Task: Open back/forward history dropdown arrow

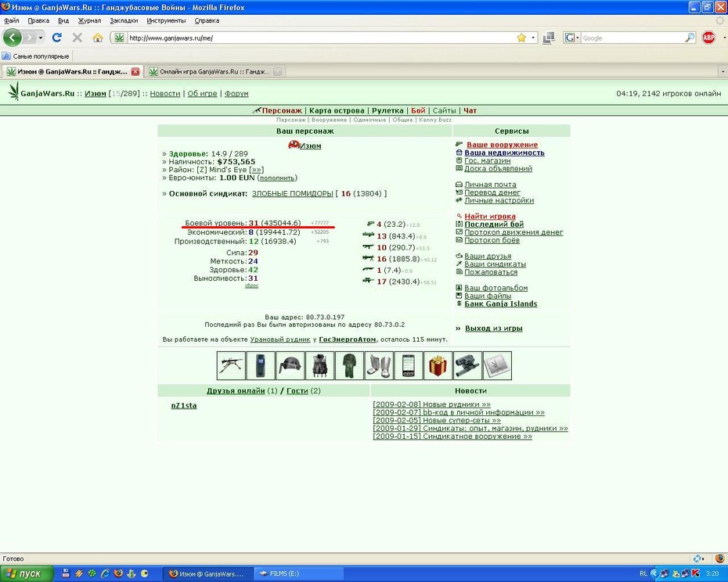Action: pos(41,38)
